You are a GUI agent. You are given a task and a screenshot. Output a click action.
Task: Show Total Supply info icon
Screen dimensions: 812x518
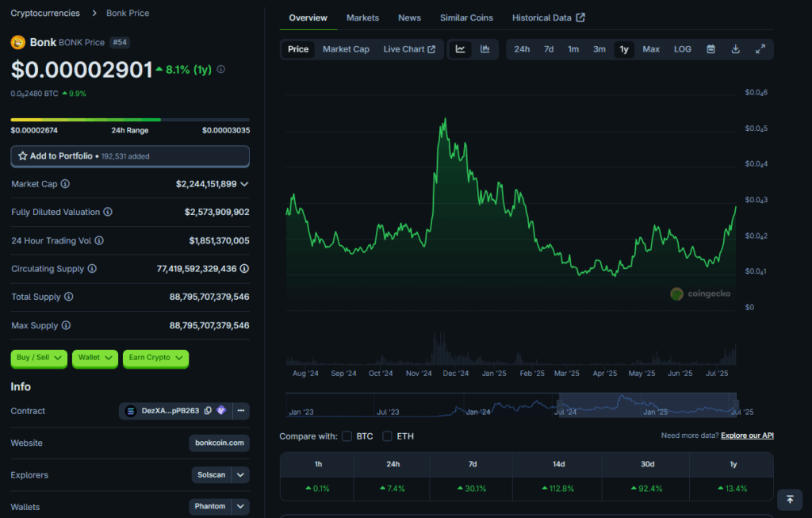tap(69, 297)
